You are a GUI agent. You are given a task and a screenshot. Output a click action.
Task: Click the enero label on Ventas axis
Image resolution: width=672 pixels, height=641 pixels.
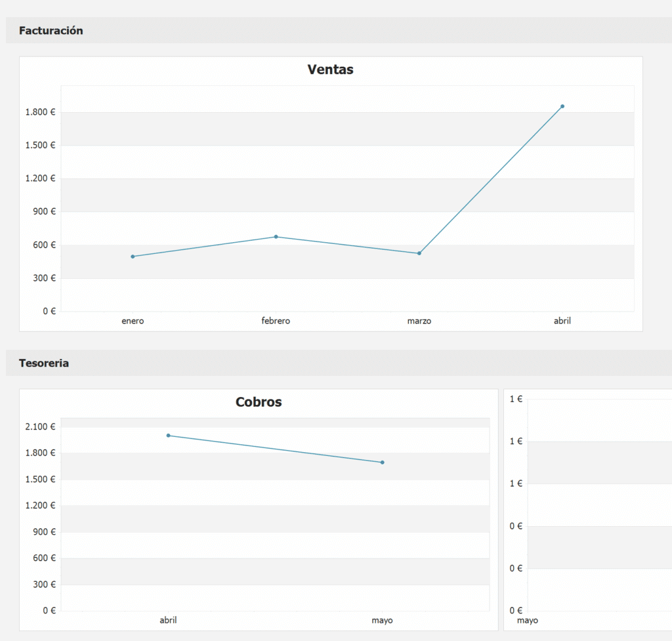(133, 321)
